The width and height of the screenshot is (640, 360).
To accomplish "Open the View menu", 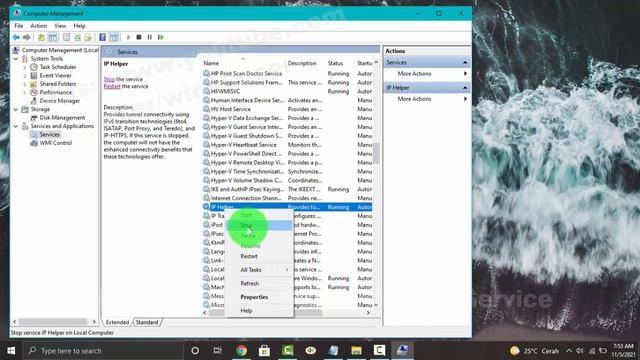I will click(x=60, y=26).
